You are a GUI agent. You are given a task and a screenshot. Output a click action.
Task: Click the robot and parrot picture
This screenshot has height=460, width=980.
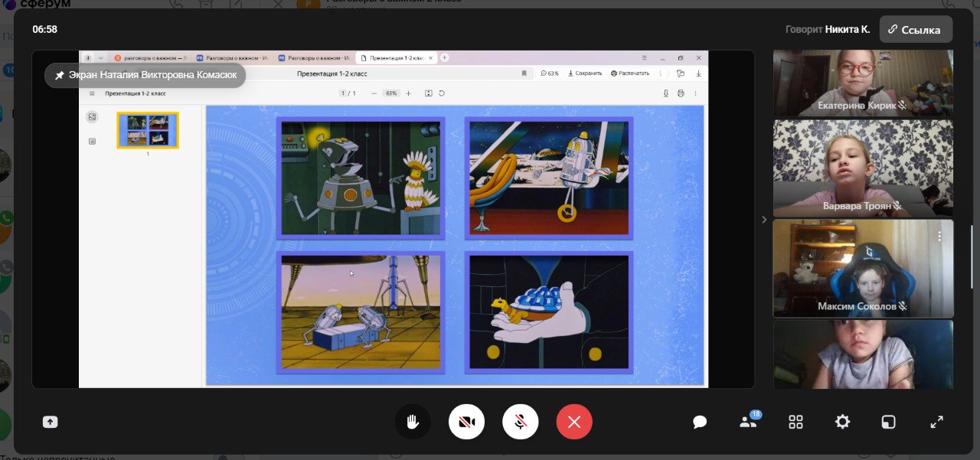361,178
